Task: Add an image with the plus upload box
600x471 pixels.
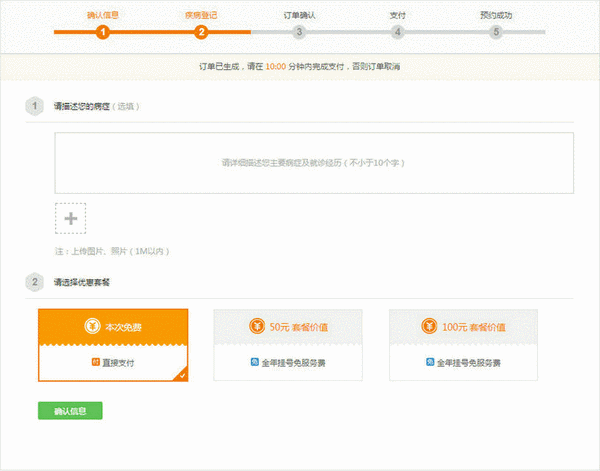Action: click(70, 218)
